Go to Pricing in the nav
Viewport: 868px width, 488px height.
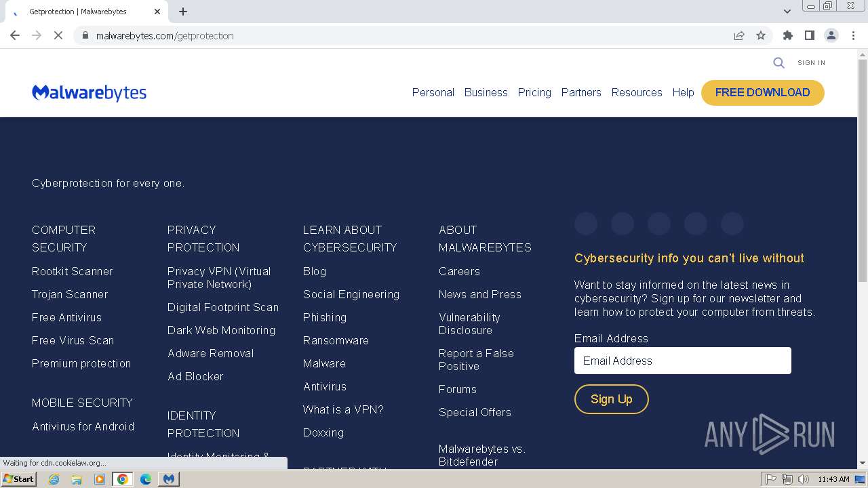click(x=534, y=92)
